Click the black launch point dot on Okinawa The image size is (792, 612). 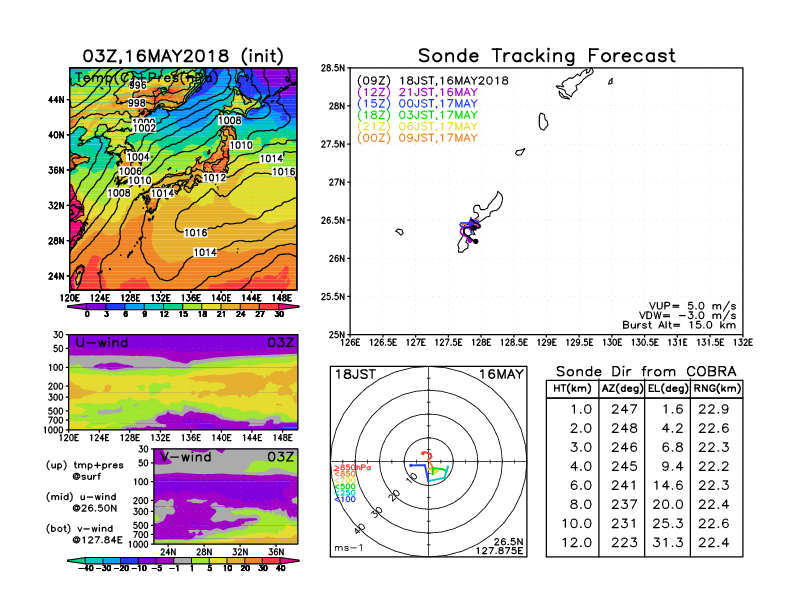[475, 241]
